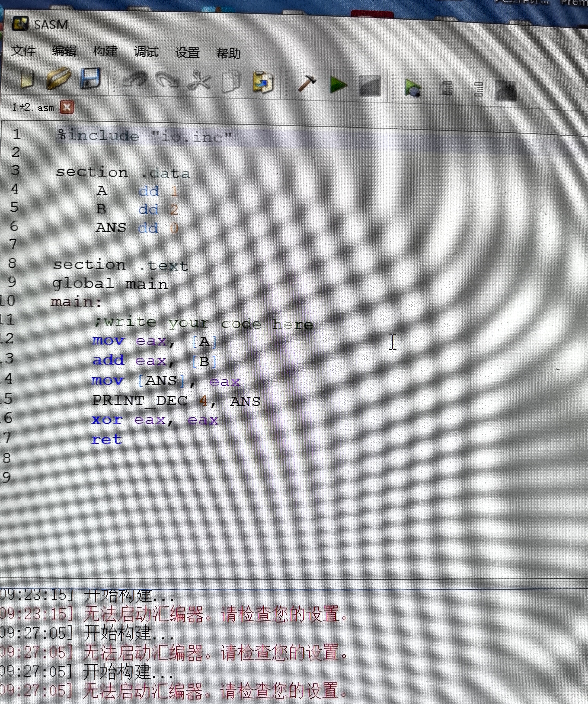Open the 调试 menu
The image size is (588, 704).
(146, 52)
